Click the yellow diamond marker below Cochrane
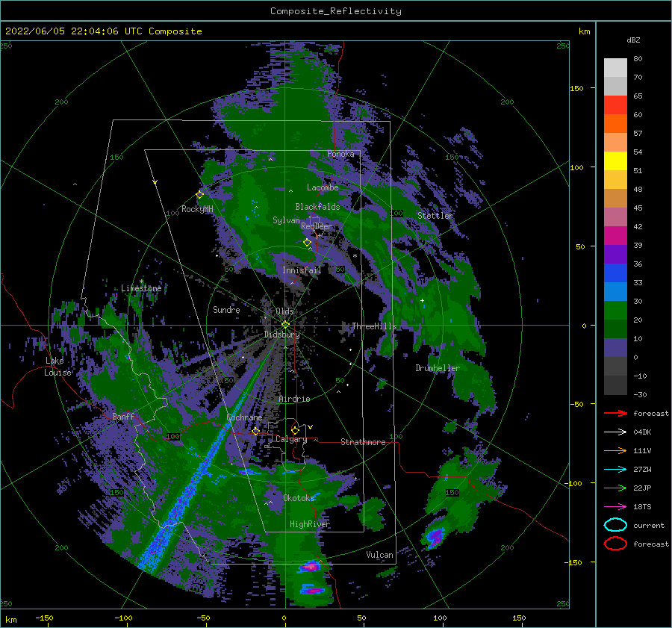Viewport: 672px width, 628px height. coord(256,432)
